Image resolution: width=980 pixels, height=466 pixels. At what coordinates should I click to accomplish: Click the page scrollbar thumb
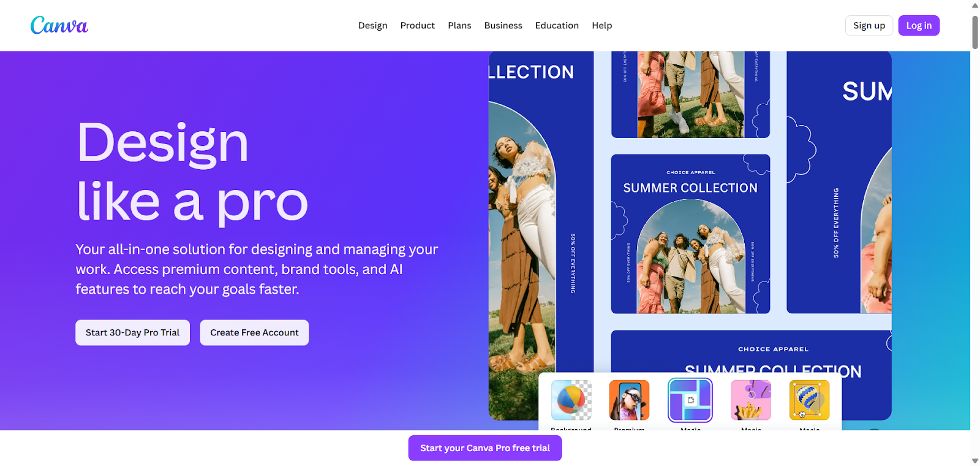[x=975, y=31]
